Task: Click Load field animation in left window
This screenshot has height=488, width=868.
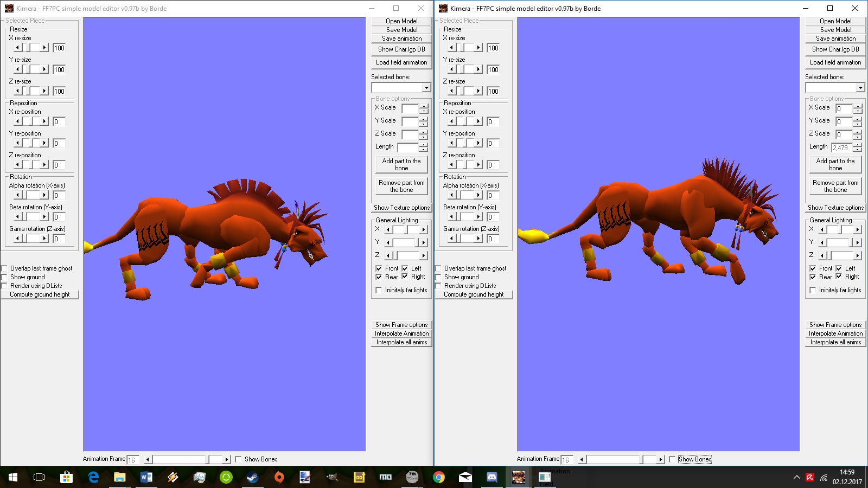Action: coord(401,62)
